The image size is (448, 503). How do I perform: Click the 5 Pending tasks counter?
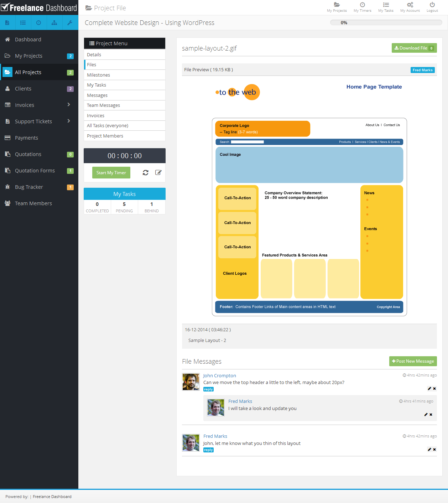[124, 207]
